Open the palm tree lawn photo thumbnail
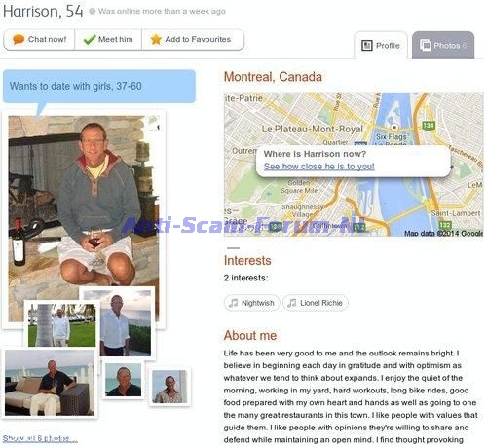Screen dimensions: 487x448 62,325
